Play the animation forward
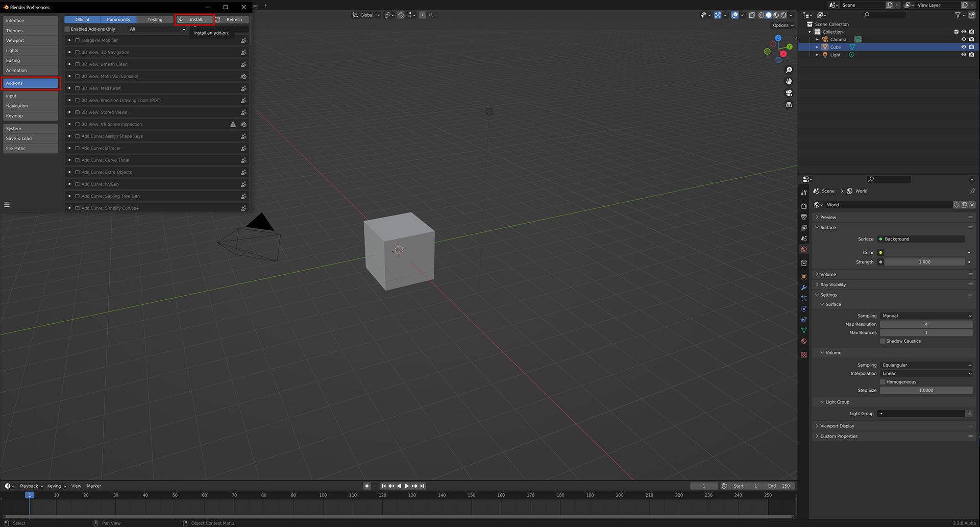Screen dimensions: 980x527 407,486
